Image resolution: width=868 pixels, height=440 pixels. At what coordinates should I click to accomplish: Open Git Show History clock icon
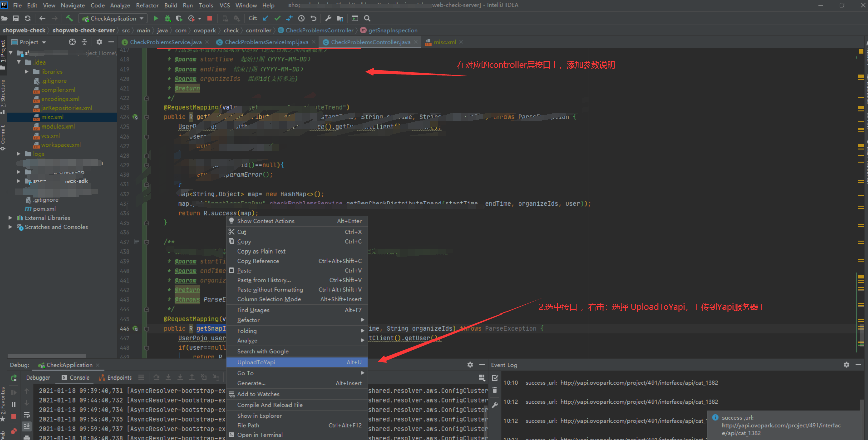[x=301, y=18]
